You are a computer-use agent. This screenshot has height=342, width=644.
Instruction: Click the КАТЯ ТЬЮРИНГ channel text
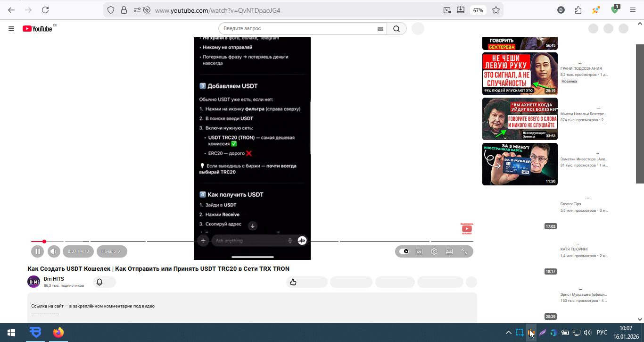click(574, 249)
